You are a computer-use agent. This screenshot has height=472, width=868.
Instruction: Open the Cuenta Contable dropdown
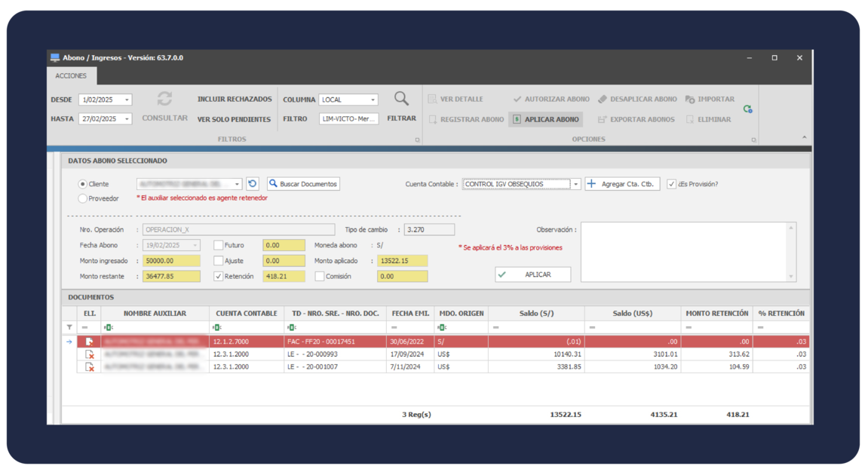point(575,184)
